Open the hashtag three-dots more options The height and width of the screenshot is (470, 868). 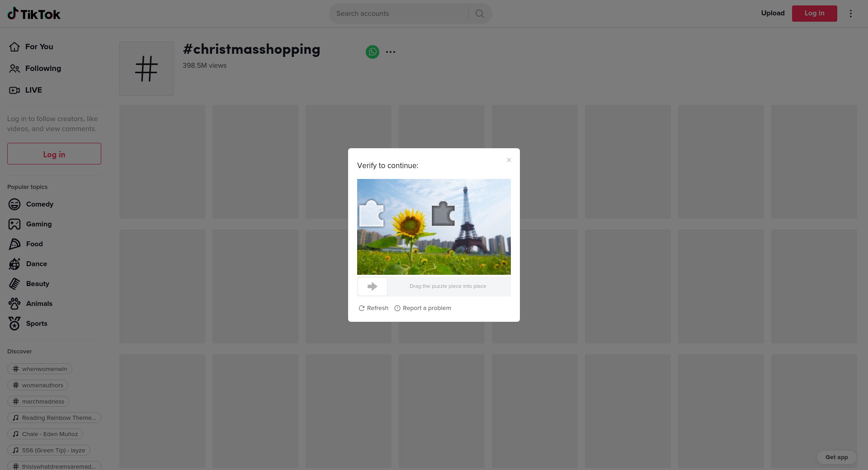pyautogui.click(x=391, y=52)
